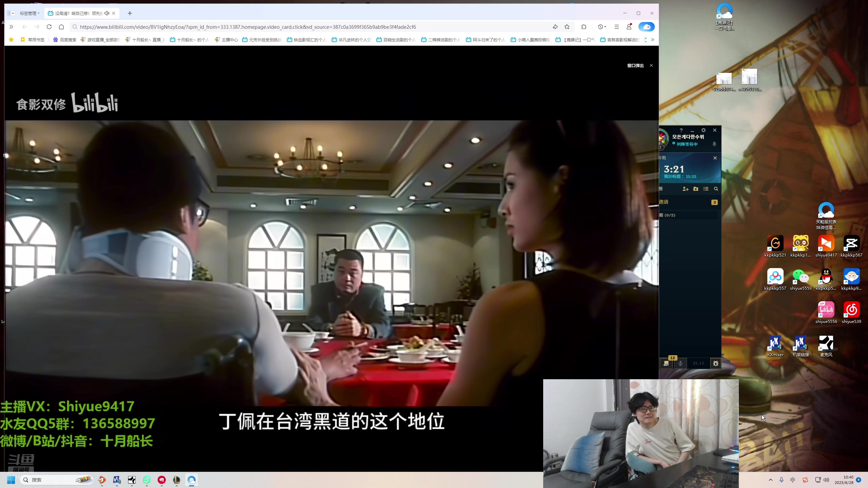Open the 二棉裤说剧 bookmark

coord(440,40)
